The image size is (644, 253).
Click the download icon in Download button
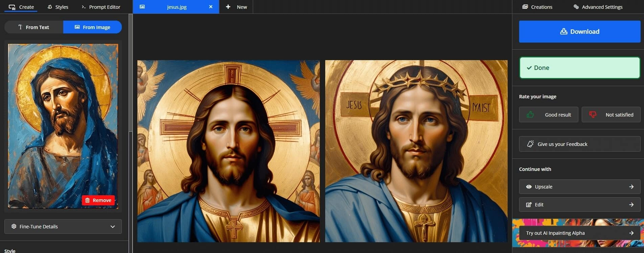(563, 31)
